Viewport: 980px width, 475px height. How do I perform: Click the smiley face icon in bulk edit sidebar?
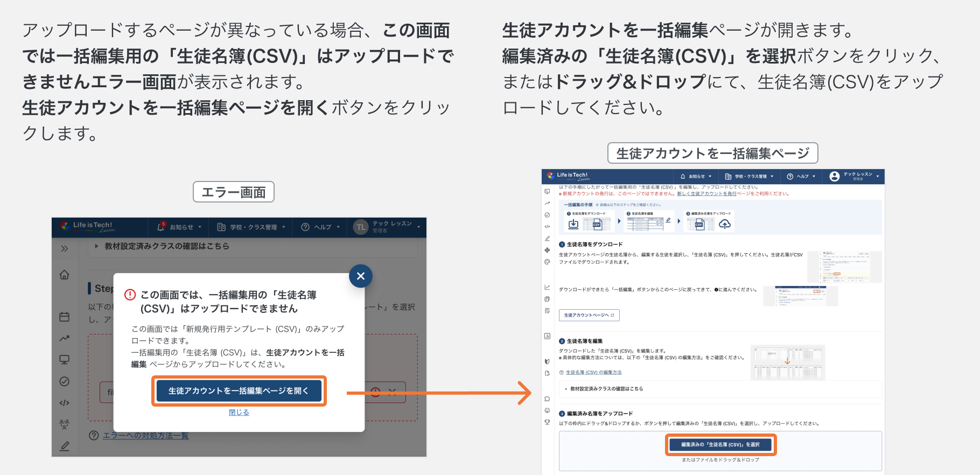pyautogui.click(x=547, y=410)
